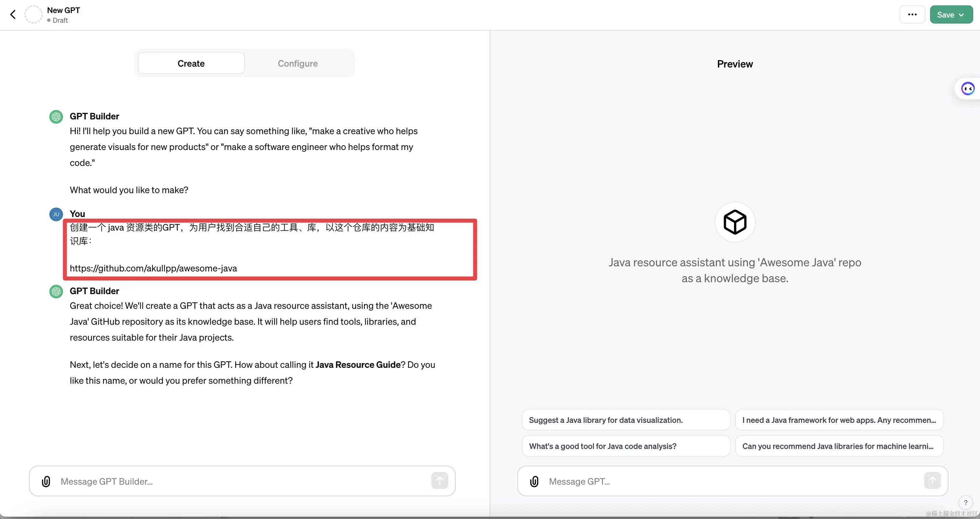Click the JU user avatar
The height and width of the screenshot is (519, 980).
pyautogui.click(x=56, y=214)
